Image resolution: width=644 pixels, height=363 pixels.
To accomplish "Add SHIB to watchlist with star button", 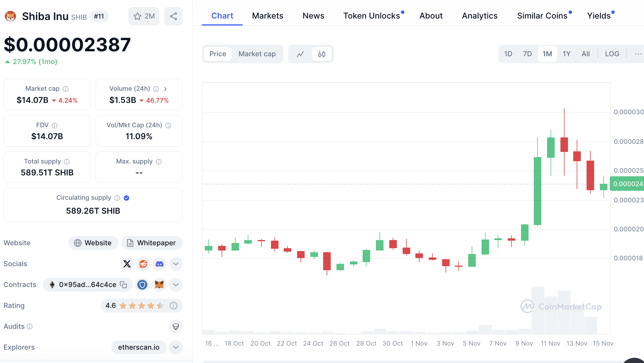I will pos(144,16).
